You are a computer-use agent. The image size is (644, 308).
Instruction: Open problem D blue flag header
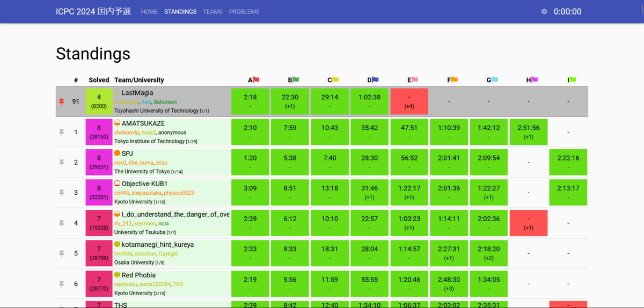click(373, 80)
